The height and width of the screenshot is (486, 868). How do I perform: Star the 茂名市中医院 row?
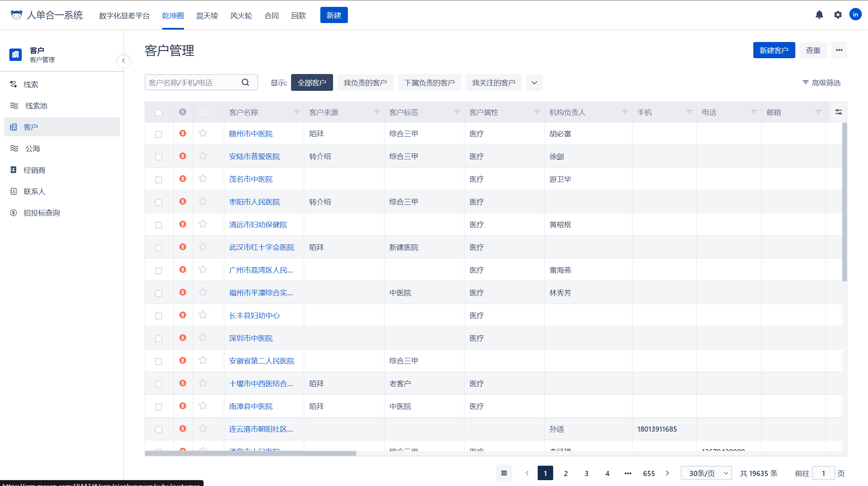203,179
